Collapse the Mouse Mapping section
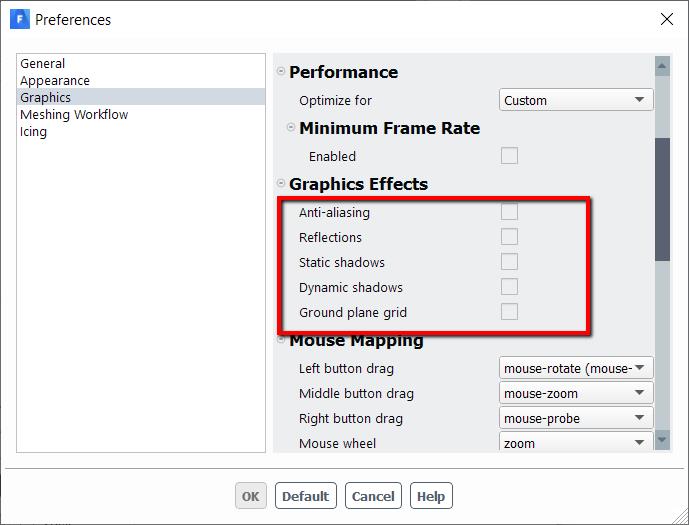Image resolution: width=689 pixels, height=525 pixels. tap(281, 340)
